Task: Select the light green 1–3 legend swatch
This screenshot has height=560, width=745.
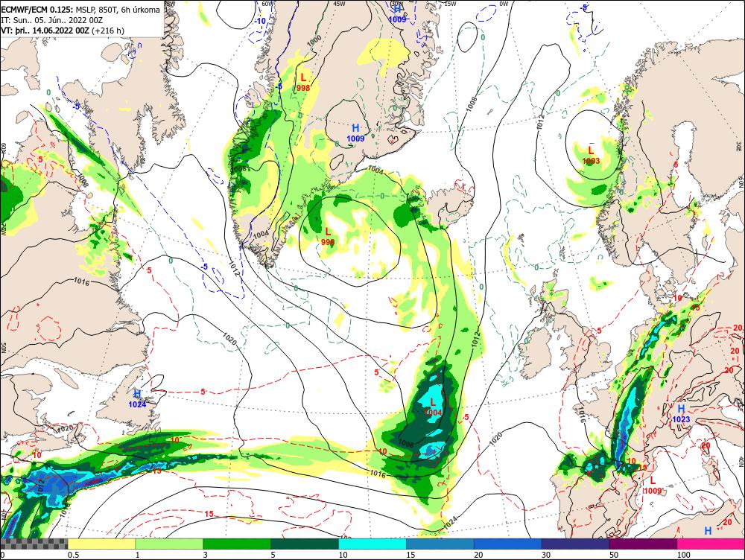Action: click(169, 544)
